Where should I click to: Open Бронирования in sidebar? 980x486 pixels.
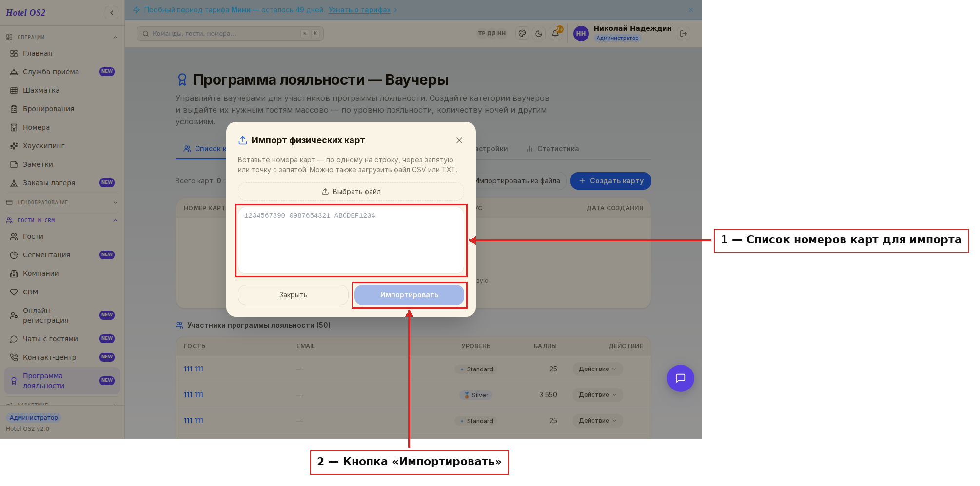[62, 109]
